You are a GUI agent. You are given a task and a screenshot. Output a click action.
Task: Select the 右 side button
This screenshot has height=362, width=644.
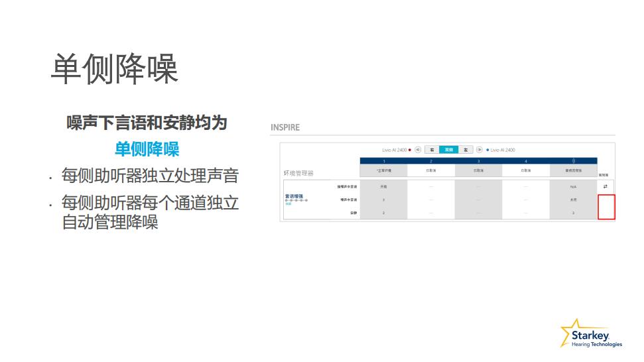[432, 150]
